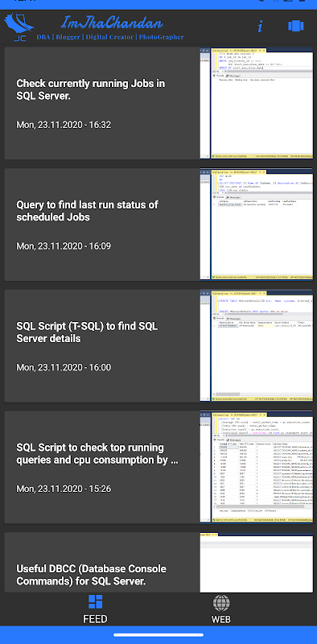The height and width of the screenshot is (644, 317).
Task: Switch to the FEED tab label
Action: (95, 619)
